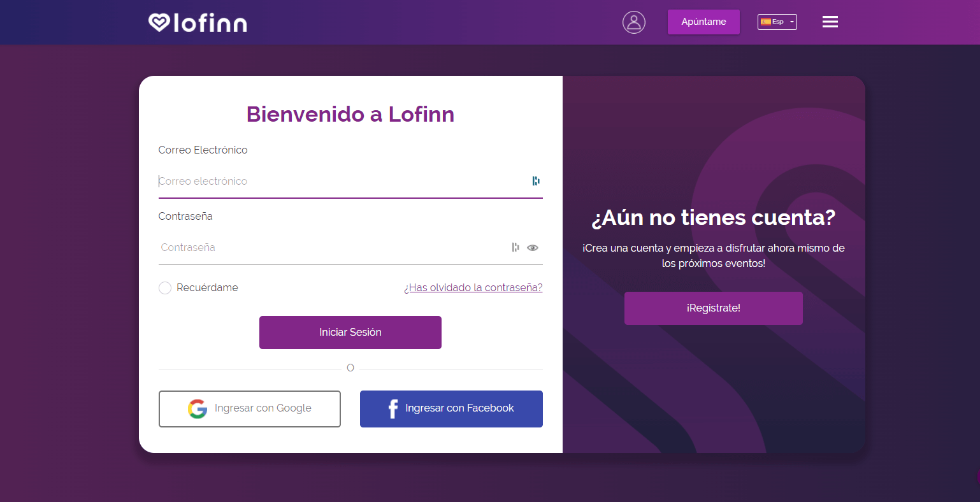Click the Contraseña field label

click(185, 217)
